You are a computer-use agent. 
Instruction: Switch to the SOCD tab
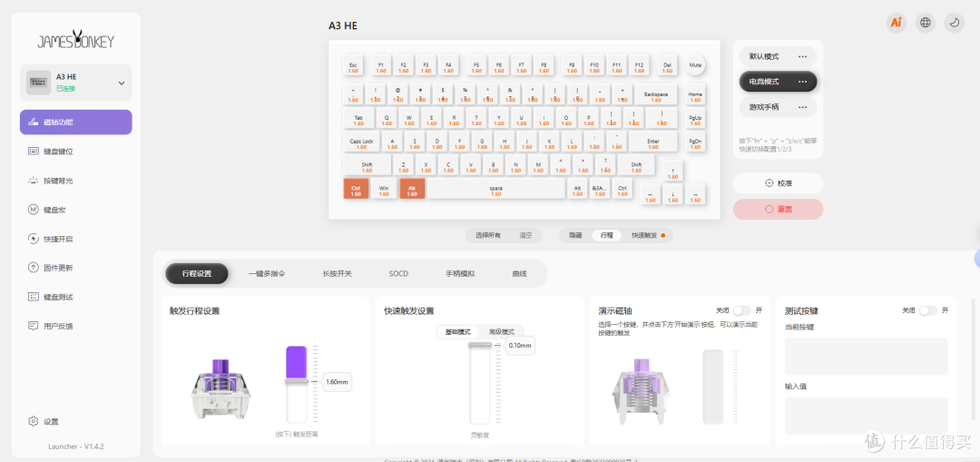click(398, 273)
